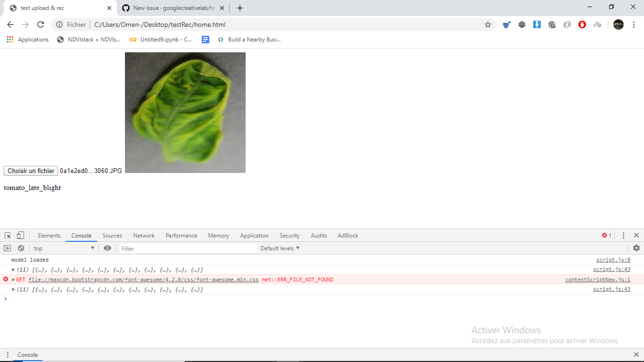Image resolution: width=644 pixels, height=362 pixels.
Task: Click the Choisir un fichier button
Action: pos(30,171)
